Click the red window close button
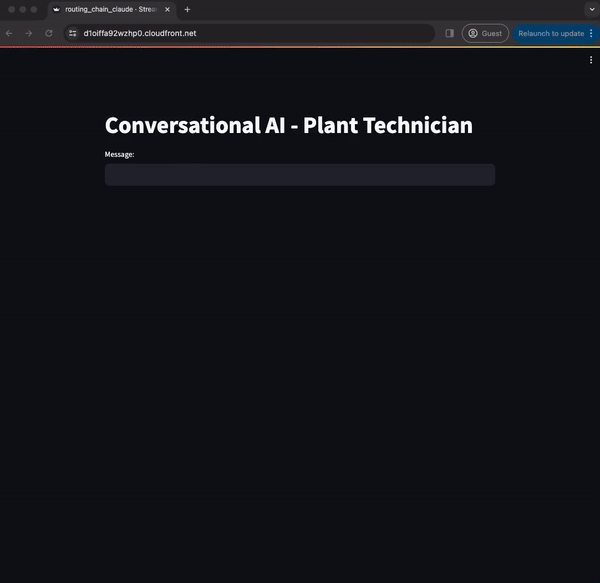The width and height of the screenshot is (600, 583). coord(11,10)
